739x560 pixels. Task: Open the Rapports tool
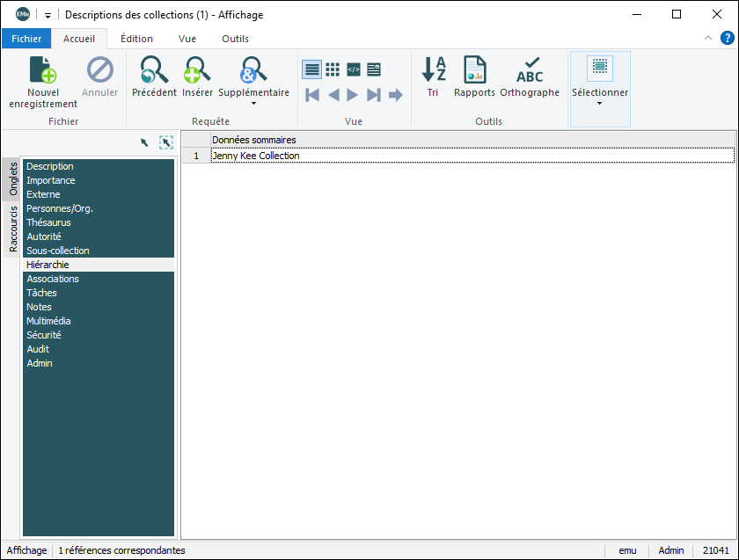coord(474,70)
